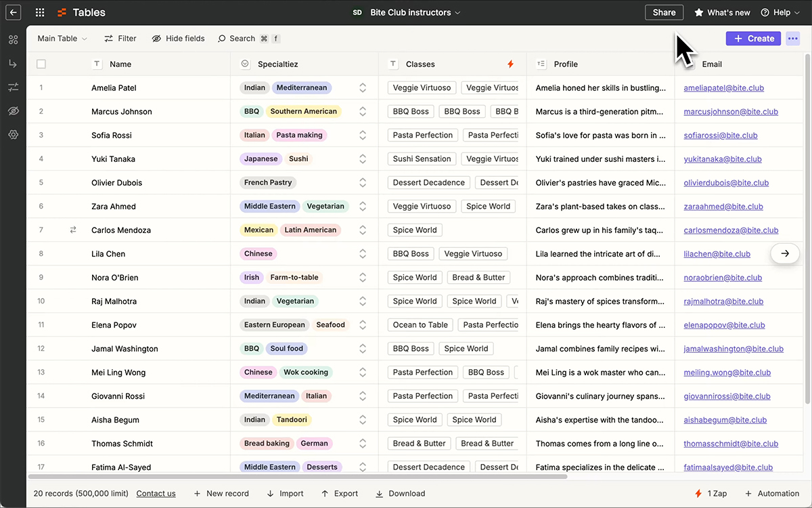Image resolution: width=812 pixels, height=508 pixels.
Task: Open the three-dot more options button
Action: tap(793, 39)
